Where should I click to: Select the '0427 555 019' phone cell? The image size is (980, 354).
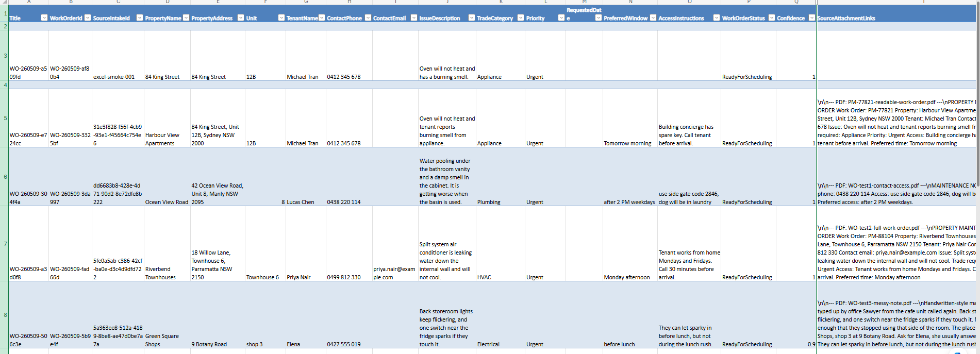[x=349, y=315]
